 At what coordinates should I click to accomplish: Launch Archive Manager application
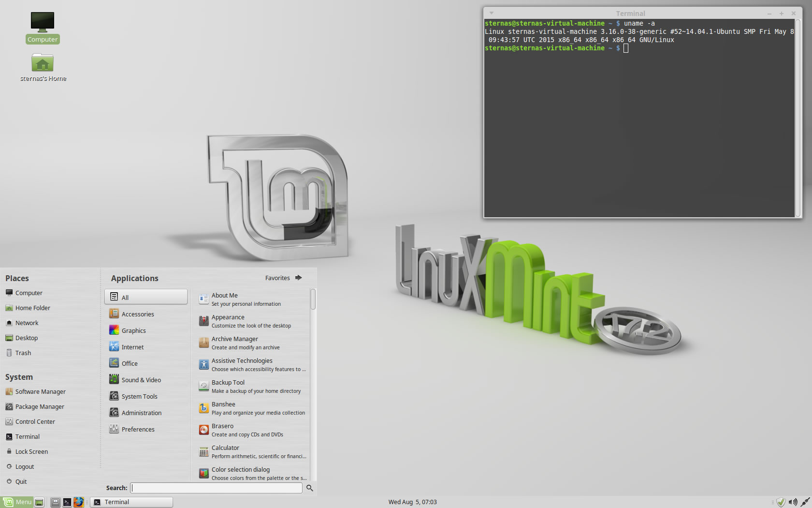tap(252, 343)
